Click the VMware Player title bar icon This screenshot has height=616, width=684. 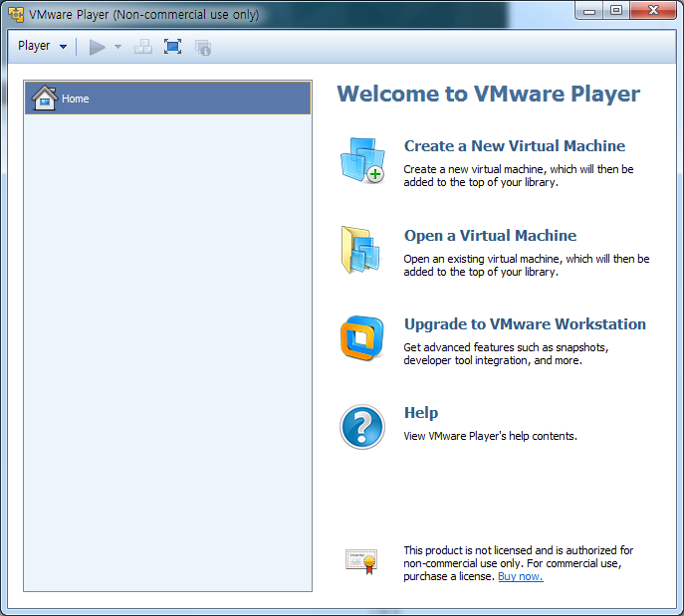click(16, 14)
